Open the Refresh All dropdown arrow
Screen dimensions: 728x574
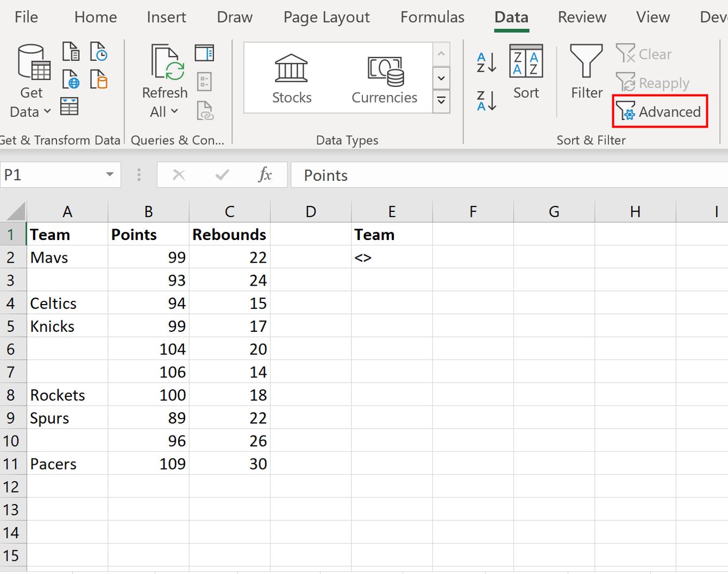click(x=174, y=112)
